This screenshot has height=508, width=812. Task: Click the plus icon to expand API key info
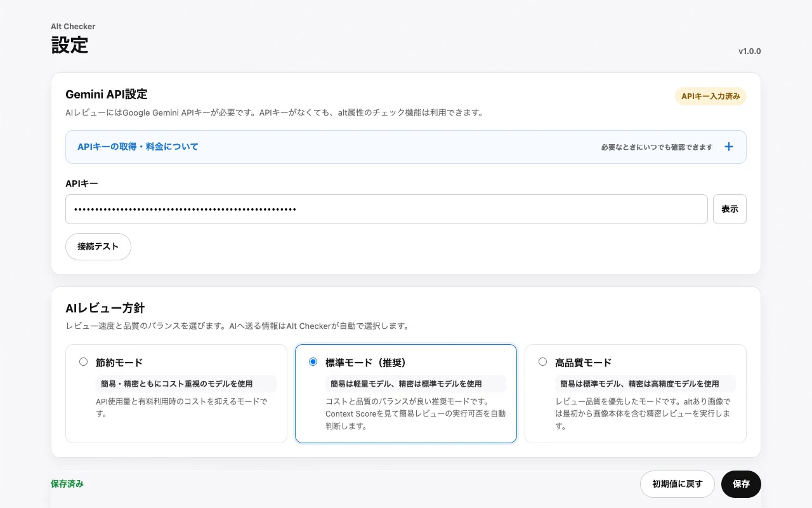(729, 147)
